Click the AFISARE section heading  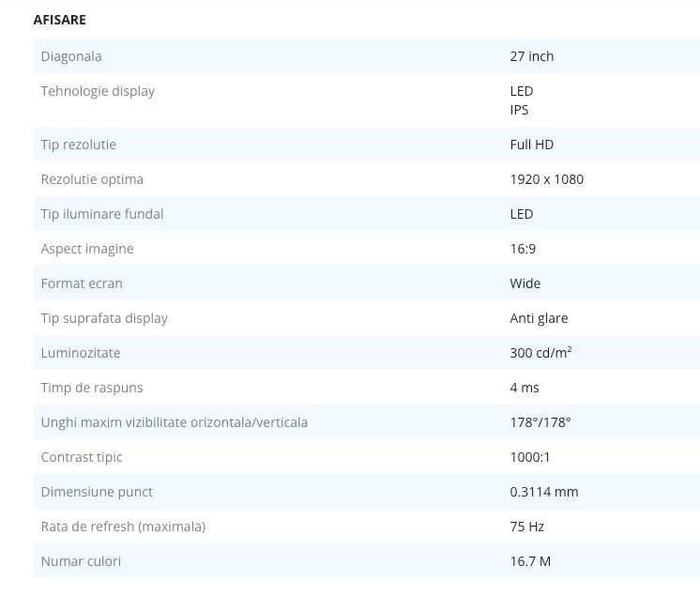(x=59, y=20)
